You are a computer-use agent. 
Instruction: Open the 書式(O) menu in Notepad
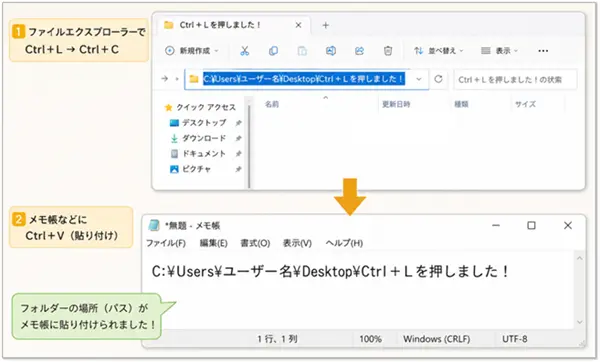pyautogui.click(x=255, y=243)
